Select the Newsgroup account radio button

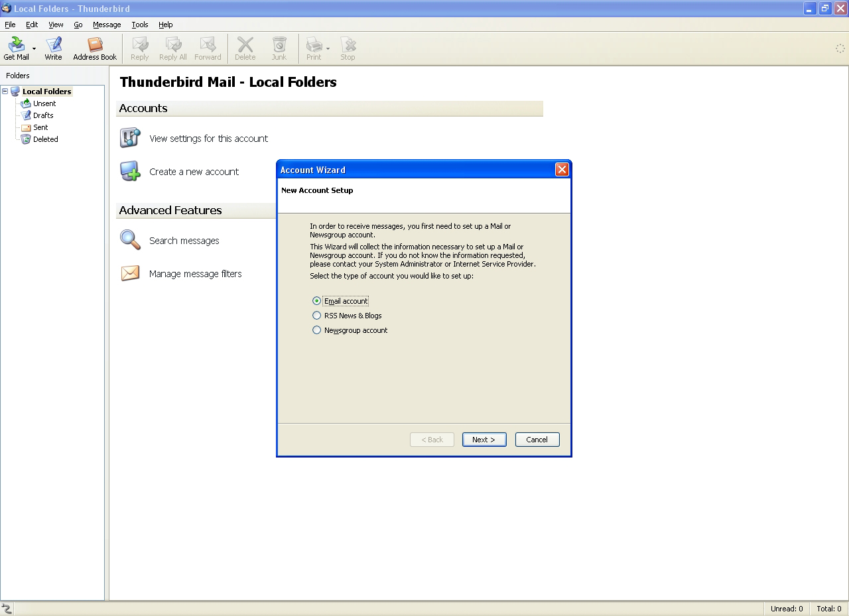(x=316, y=330)
